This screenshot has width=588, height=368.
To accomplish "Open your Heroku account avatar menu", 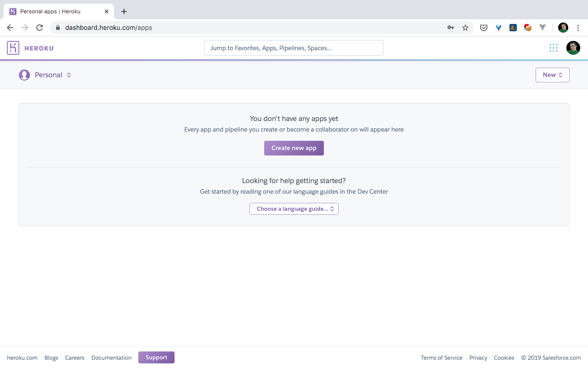I will (x=573, y=47).
